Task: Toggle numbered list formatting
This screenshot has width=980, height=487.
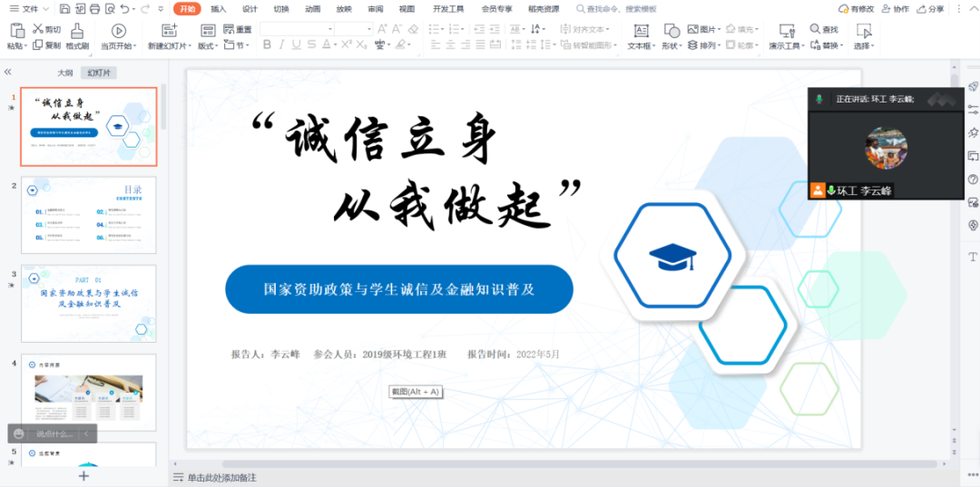Action: [455, 29]
